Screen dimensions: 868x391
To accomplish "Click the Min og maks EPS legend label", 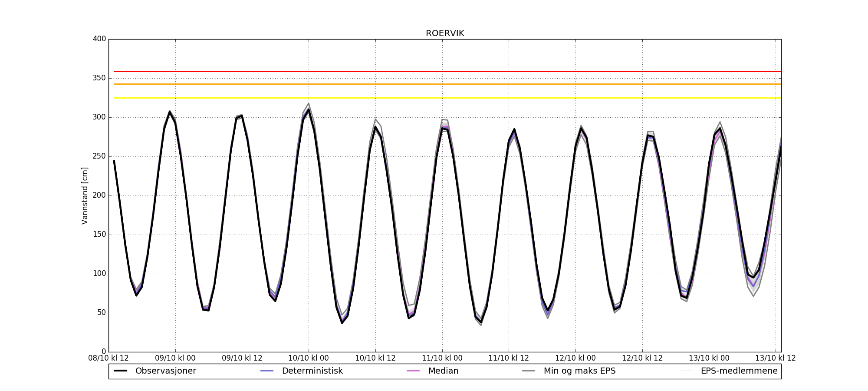I will tap(579, 371).
